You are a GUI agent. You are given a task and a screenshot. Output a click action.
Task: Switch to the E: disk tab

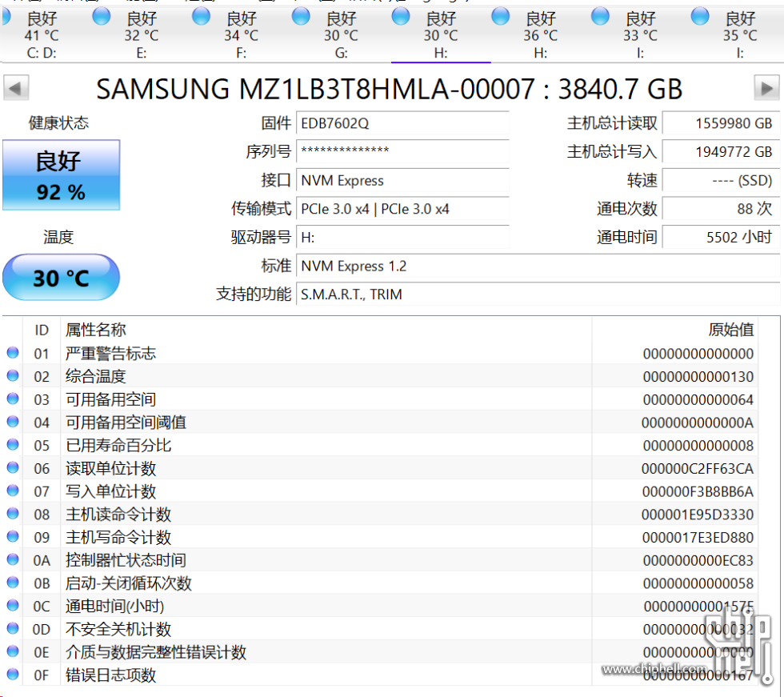[142, 34]
